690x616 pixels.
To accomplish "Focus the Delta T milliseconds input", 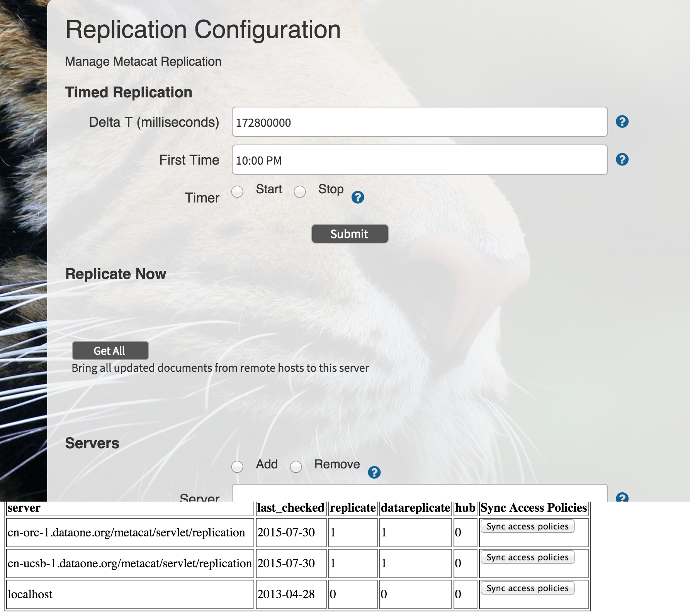I will [419, 122].
